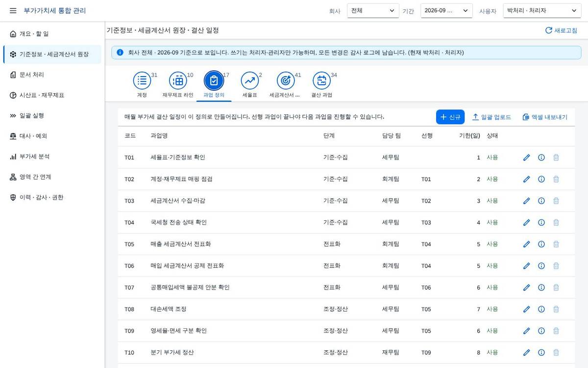
Task: Show info for row T02
Action: pyautogui.click(x=541, y=179)
